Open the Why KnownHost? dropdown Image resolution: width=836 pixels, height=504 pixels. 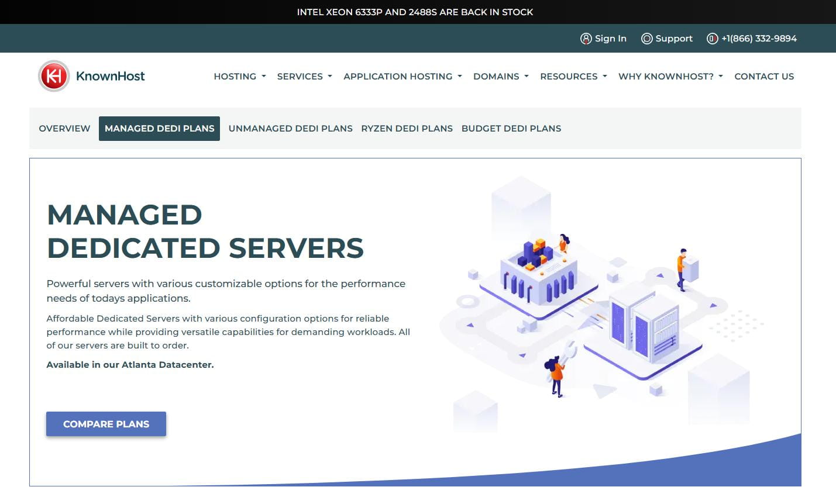(670, 77)
